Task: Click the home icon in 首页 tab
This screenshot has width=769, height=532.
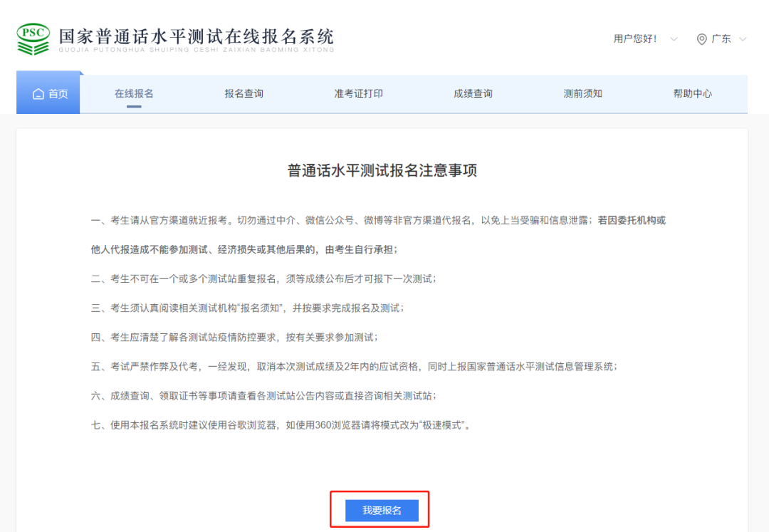Action: point(38,93)
